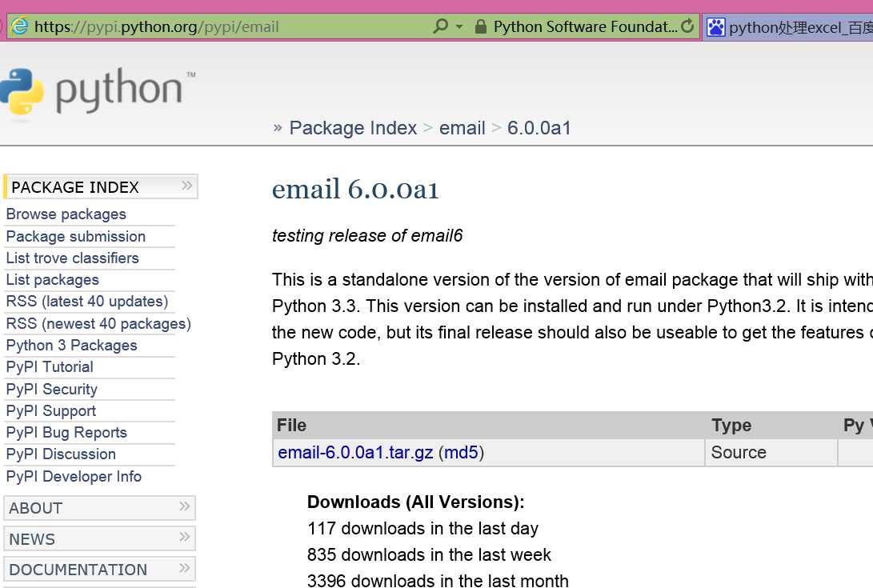Click the search magnifier in address bar
The image size is (873, 588).
click(440, 26)
